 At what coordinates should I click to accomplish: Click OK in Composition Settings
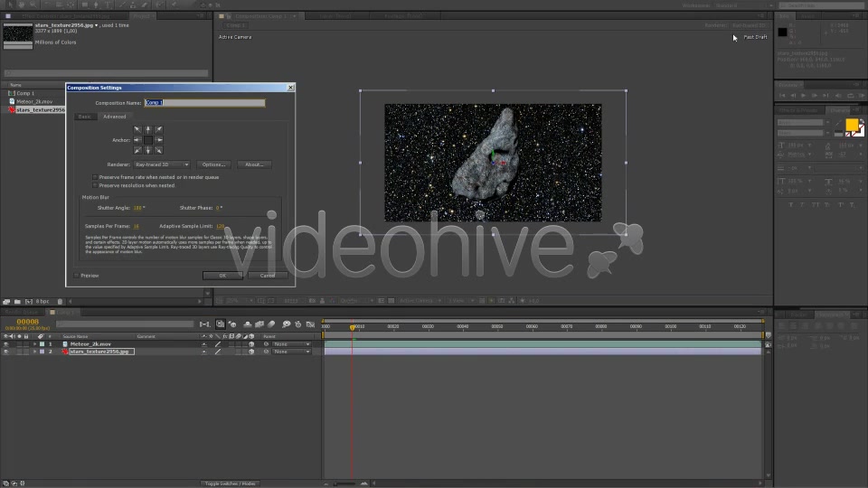222,276
